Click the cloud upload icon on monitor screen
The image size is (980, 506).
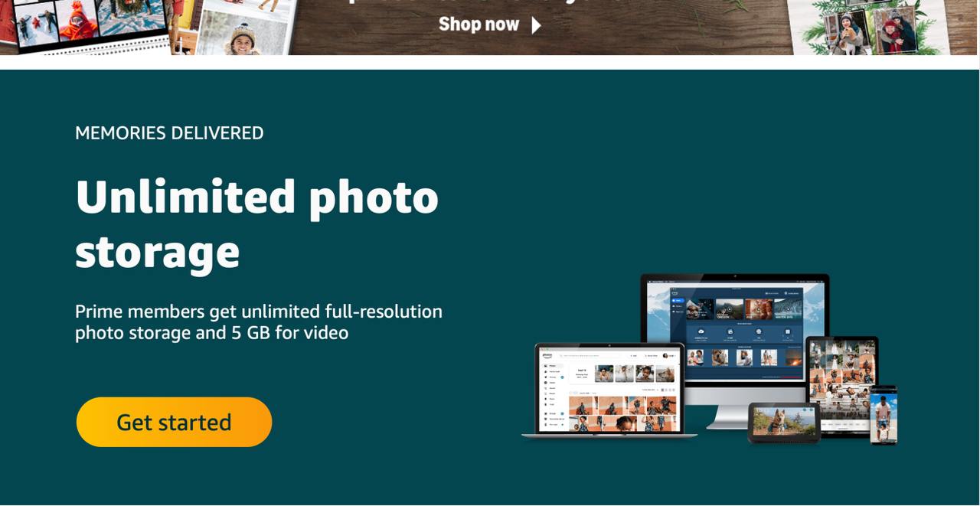pos(701,331)
